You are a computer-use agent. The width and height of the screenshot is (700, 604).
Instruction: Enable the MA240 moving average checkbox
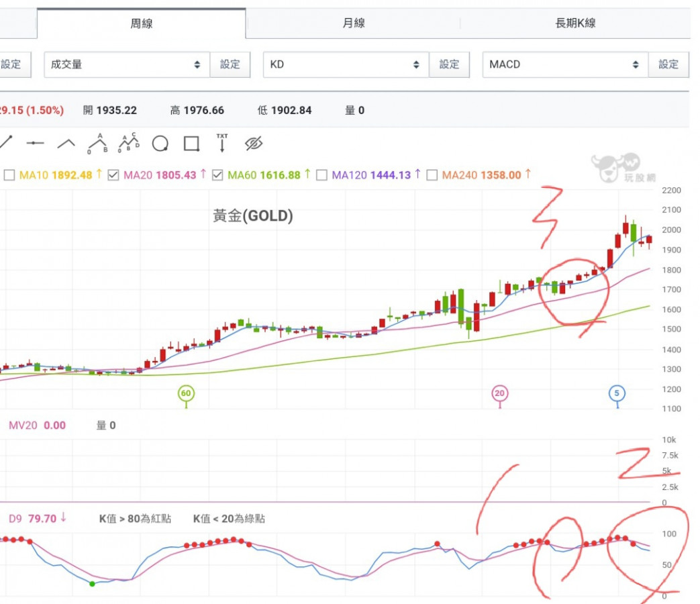[x=432, y=175]
